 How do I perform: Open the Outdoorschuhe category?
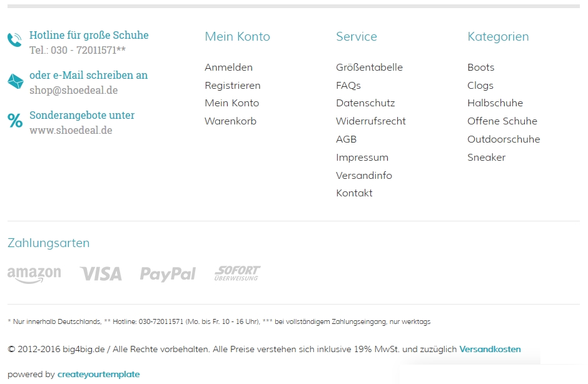pos(504,139)
